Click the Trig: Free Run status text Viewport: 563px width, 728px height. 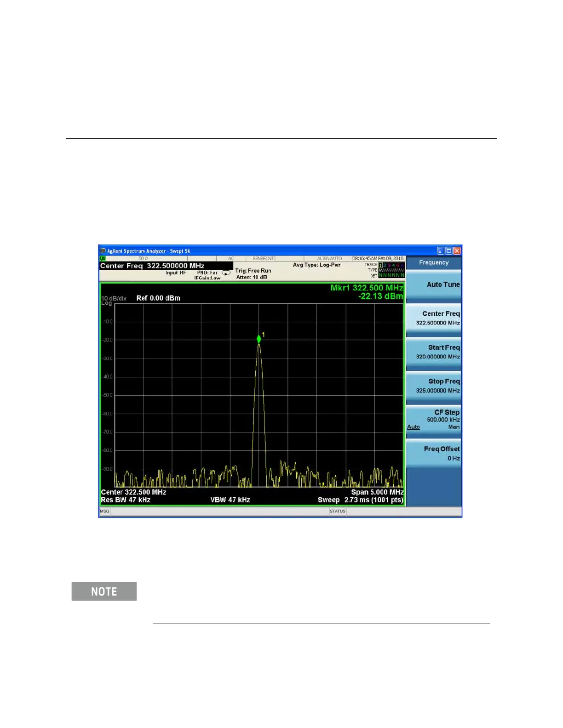[253, 271]
